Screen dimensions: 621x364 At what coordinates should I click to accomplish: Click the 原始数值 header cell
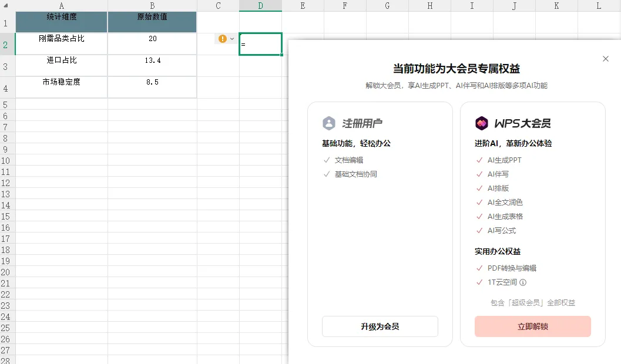click(x=152, y=22)
